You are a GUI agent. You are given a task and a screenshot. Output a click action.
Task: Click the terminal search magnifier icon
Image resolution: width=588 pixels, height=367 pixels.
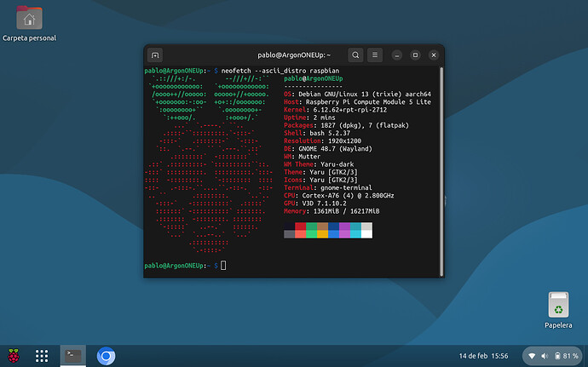point(355,54)
